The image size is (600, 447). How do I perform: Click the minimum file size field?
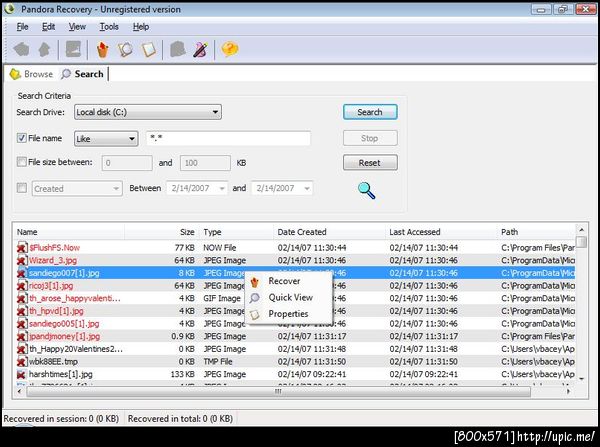click(127, 163)
